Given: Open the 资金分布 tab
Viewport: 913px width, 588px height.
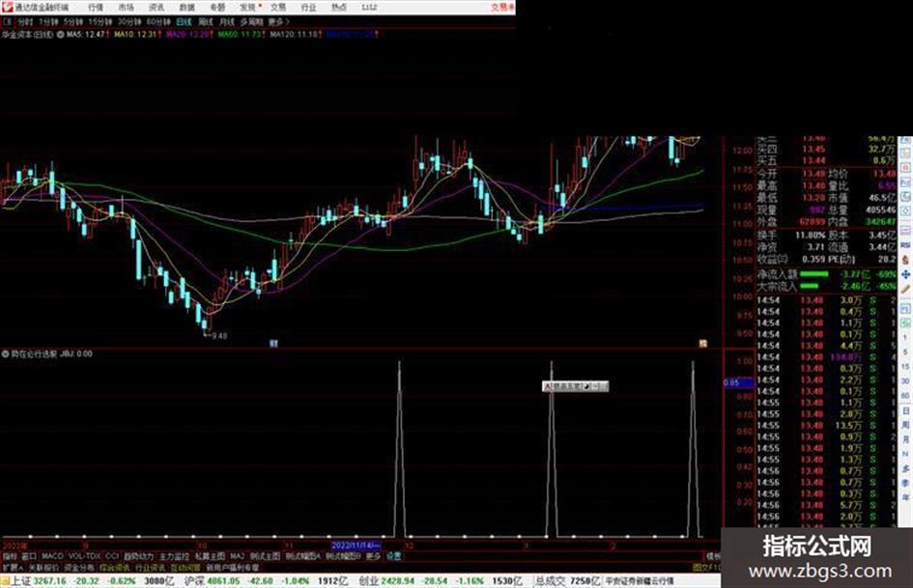Looking at the screenshot, I should click(x=78, y=567).
